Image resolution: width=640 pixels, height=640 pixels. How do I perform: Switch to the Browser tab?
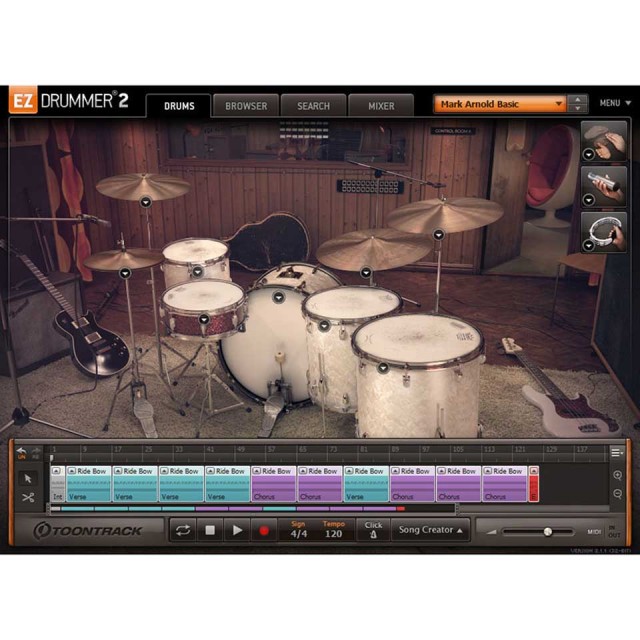pos(246,105)
